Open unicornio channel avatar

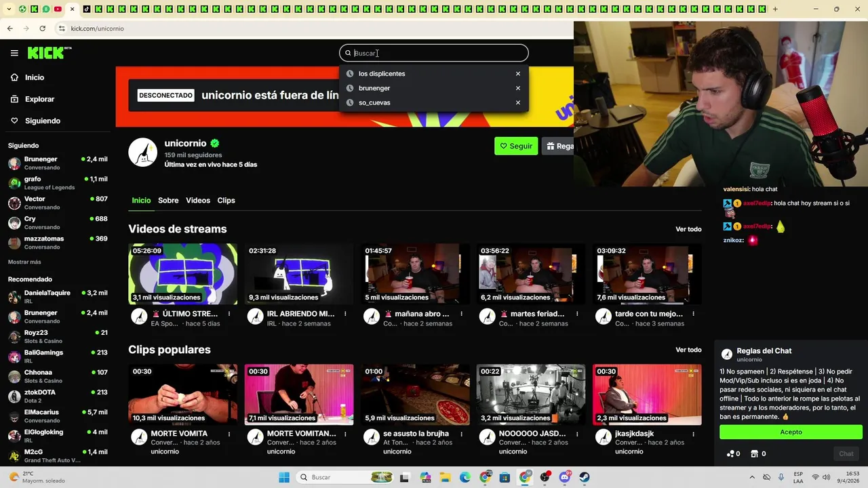click(x=142, y=152)
